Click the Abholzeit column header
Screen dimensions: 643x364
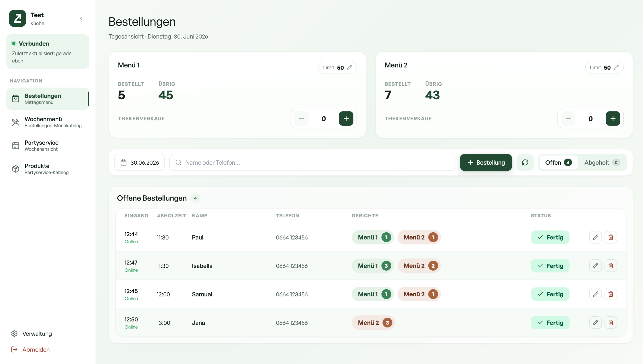171,216
